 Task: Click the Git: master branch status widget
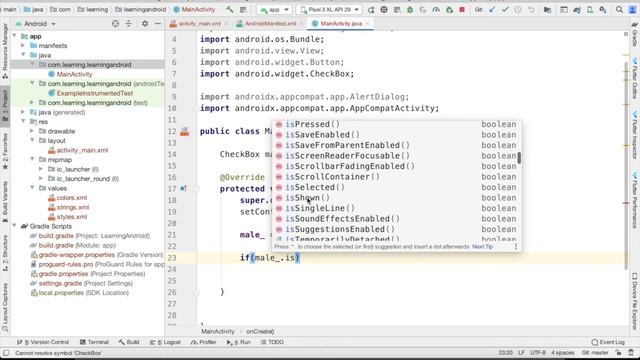pyautogui.click(x=595, y=353)
